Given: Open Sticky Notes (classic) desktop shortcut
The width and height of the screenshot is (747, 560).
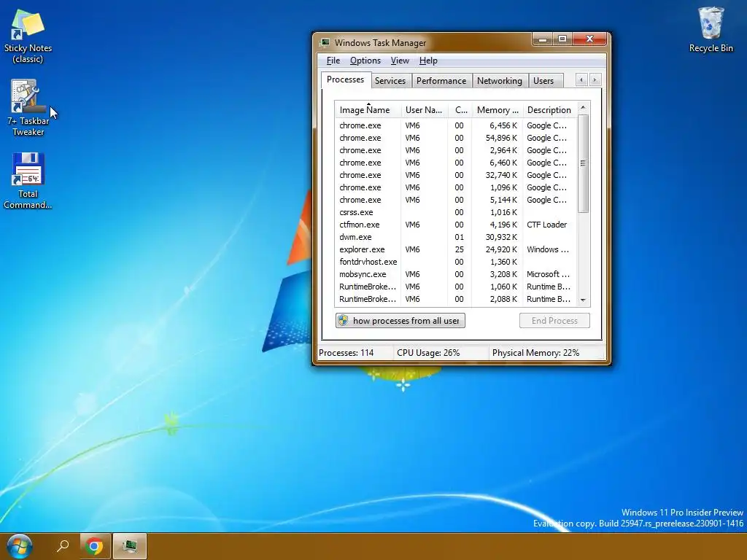Looking at the screenshot, I should (28, 36).
